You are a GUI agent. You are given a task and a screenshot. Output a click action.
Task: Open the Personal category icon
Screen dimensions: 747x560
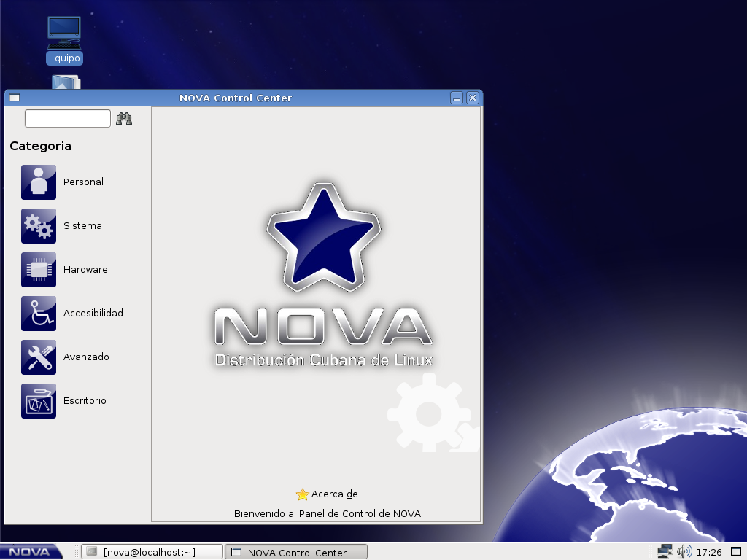(x=39, y=182)
